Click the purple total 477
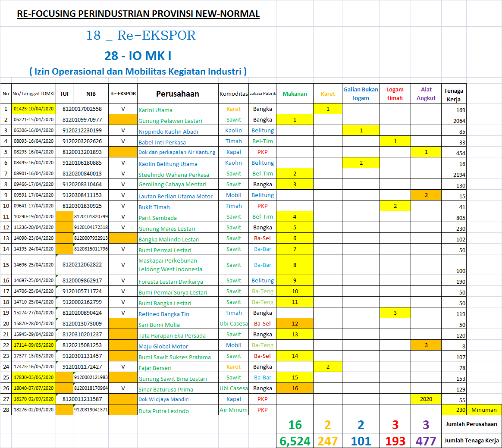 click(426, 441)
